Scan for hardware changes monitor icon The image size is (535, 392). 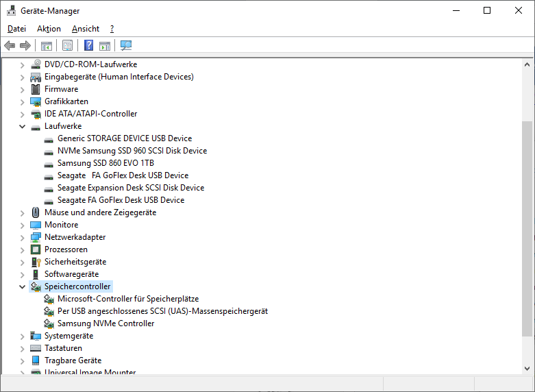(x=126, y=45)
